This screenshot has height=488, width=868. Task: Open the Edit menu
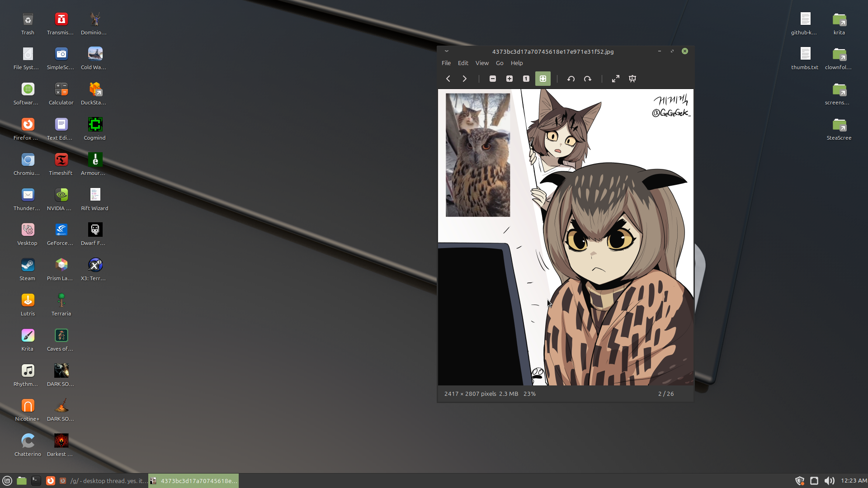463,63
